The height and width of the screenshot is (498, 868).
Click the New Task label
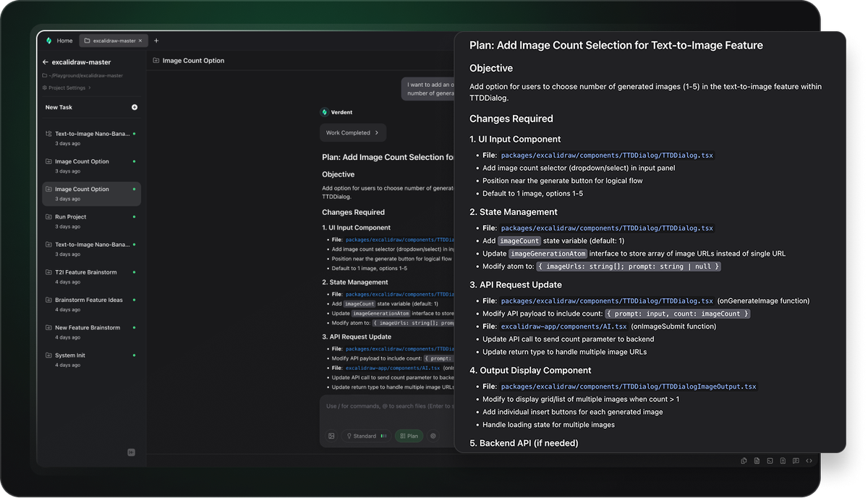tap(59, 107)
